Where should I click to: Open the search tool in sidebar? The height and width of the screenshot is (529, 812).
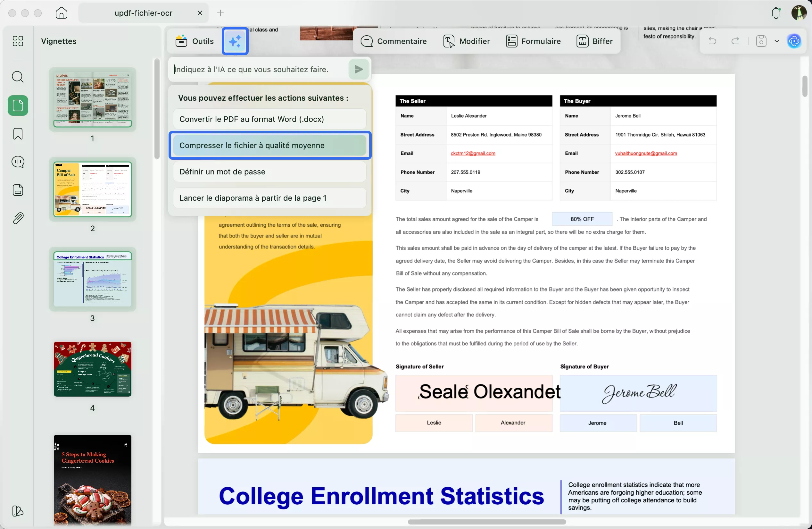pyautogui.click(x=18, y=77)
